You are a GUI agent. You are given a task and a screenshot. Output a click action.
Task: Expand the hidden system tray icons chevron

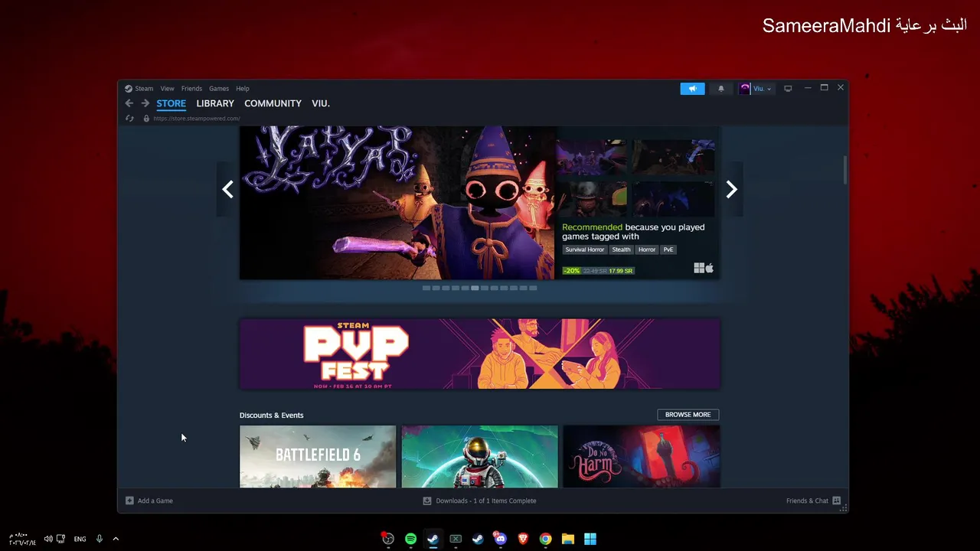coord(116,539)
